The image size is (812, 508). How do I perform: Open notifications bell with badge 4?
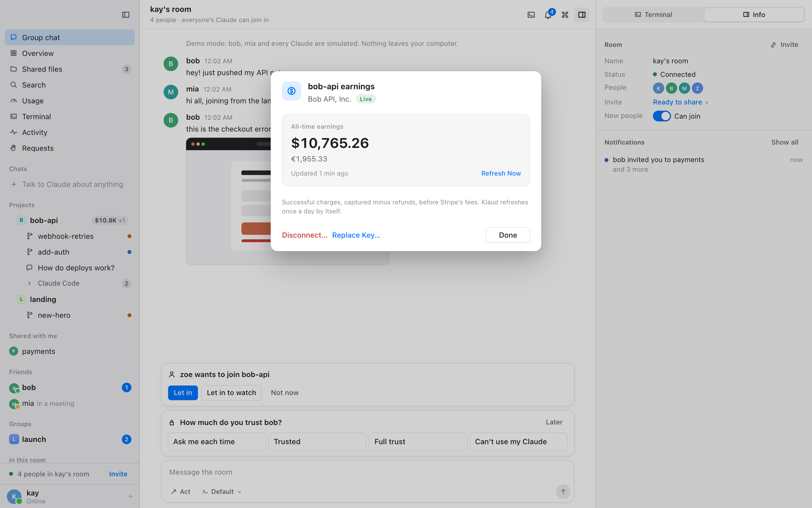[548, 15]
